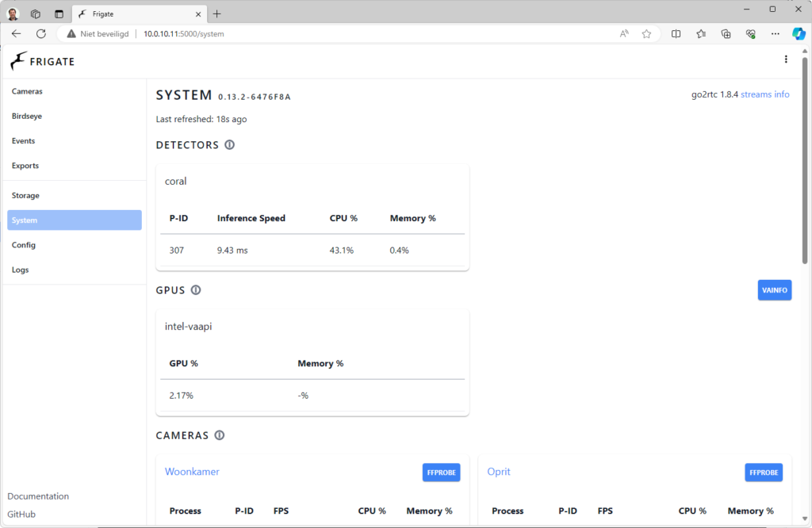Click the address bar URL field
This screenshot has width=812, height=528.
[357, 34]
